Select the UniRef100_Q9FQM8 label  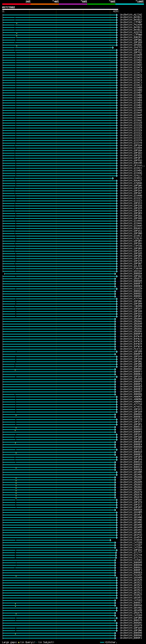point(131,352)
